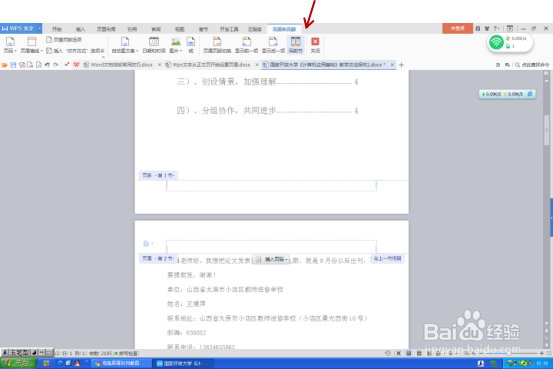
Task: Click the toc line 四）、分组协作，共同进步
Action: click(x=267, y=111)
